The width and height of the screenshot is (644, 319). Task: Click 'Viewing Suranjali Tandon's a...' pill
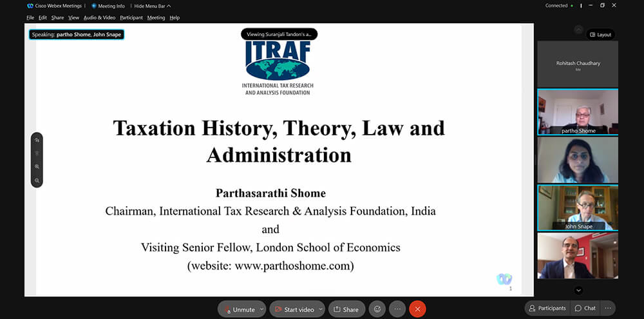click(x=279, y=35)
